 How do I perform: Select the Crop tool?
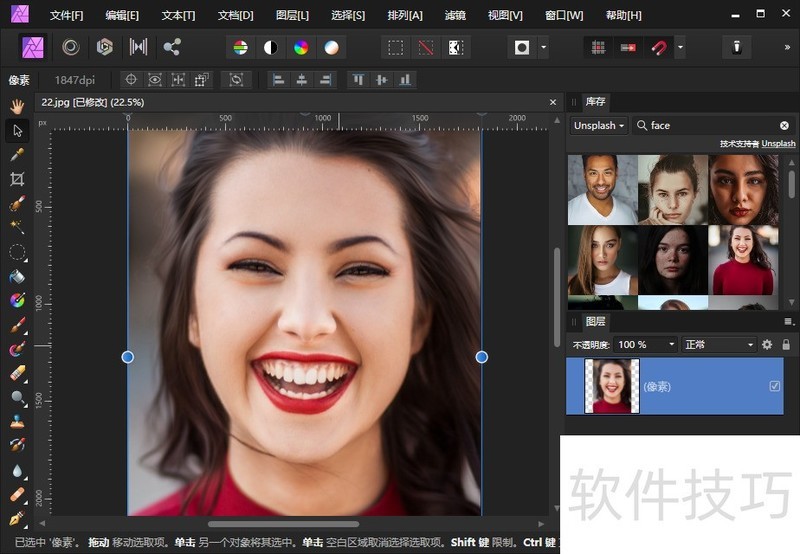click(x=17, y=179)
